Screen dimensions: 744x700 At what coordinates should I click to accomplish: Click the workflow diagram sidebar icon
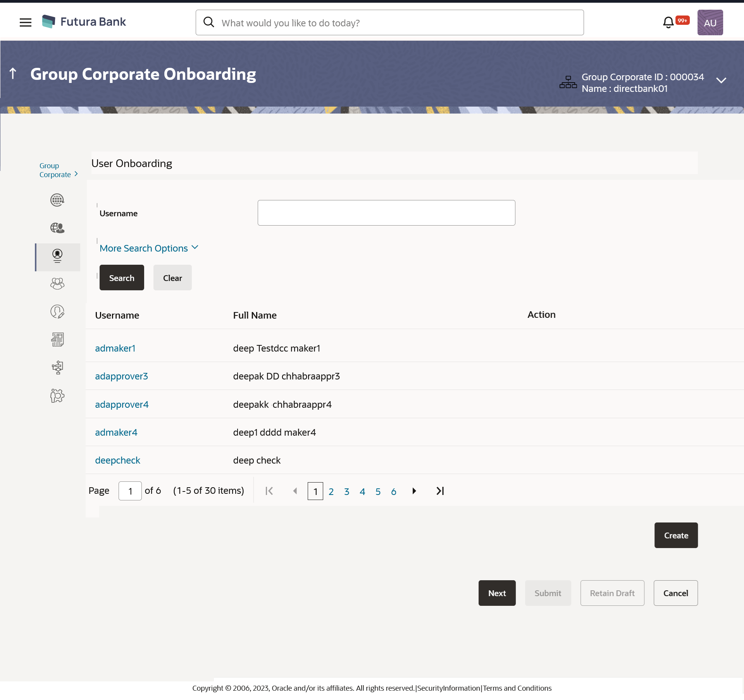coord(57,367)
